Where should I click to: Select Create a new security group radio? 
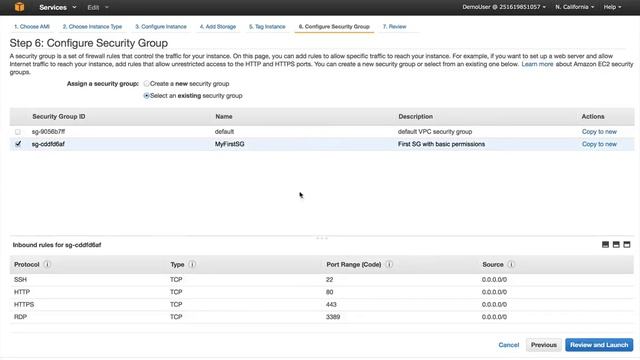(147, 84)
